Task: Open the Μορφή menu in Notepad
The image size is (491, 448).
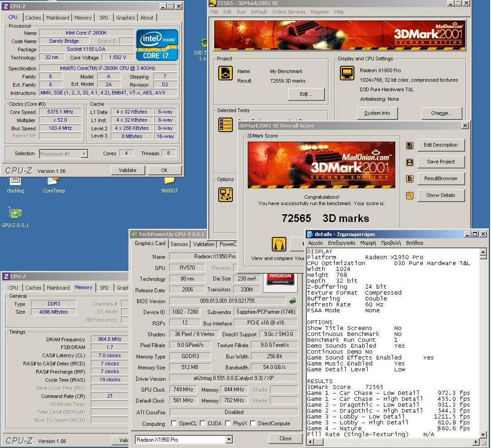Action: (368, 243)
